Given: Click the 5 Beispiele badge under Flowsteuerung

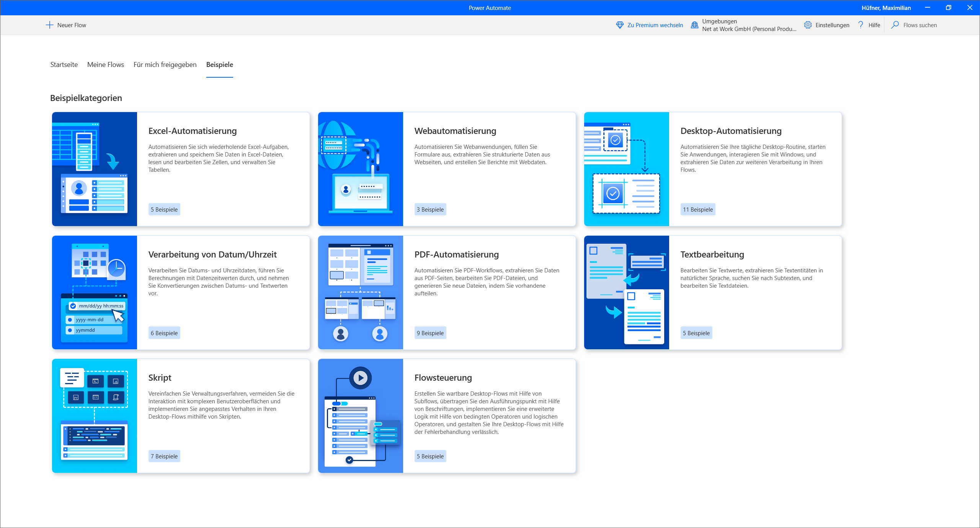Looking at the screenshot, I should point(430,456).
